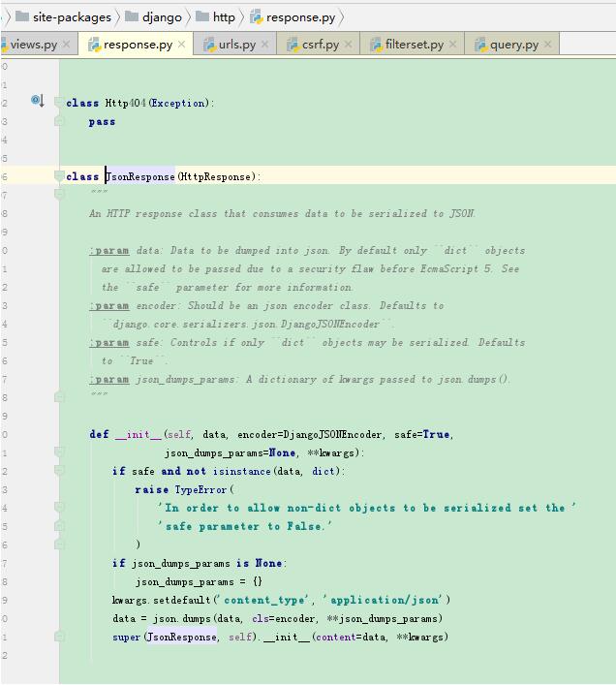Close the response.py tab
This screenshot has height=685, width=616.
[182, 45]
